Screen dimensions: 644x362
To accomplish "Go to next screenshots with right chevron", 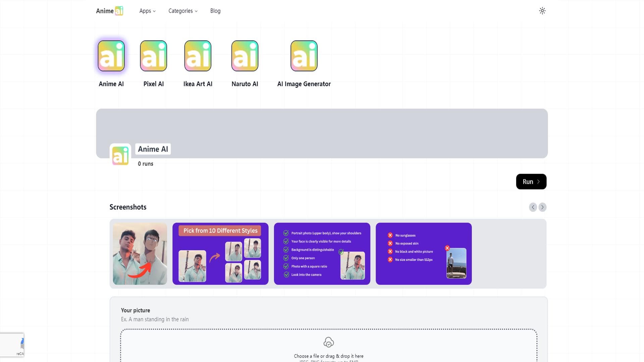I will (x=542, y=207).
